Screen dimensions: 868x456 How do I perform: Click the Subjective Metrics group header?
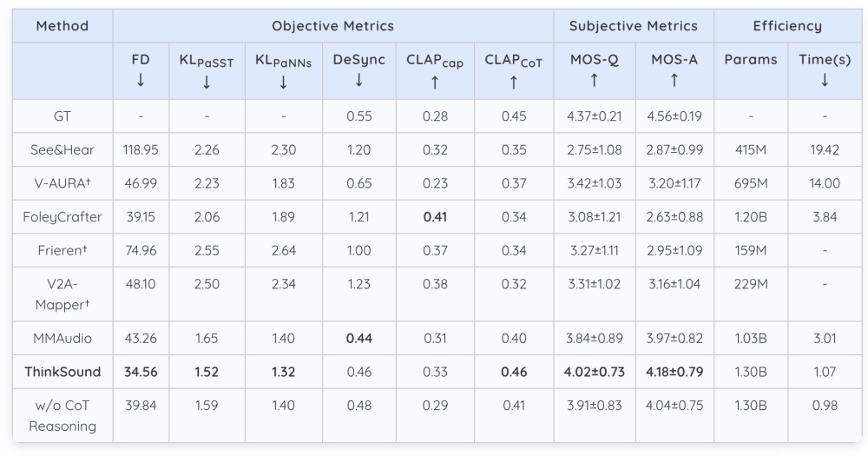[x=634, y=26]
